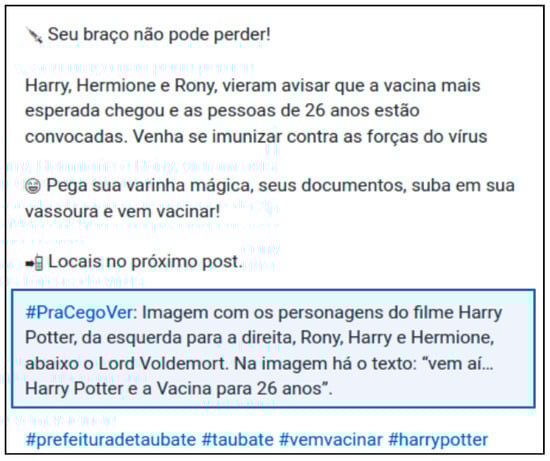Click the line 'convocadas. Venha se imunizar'
Screen dimensions: 550x461
[256, 136]
